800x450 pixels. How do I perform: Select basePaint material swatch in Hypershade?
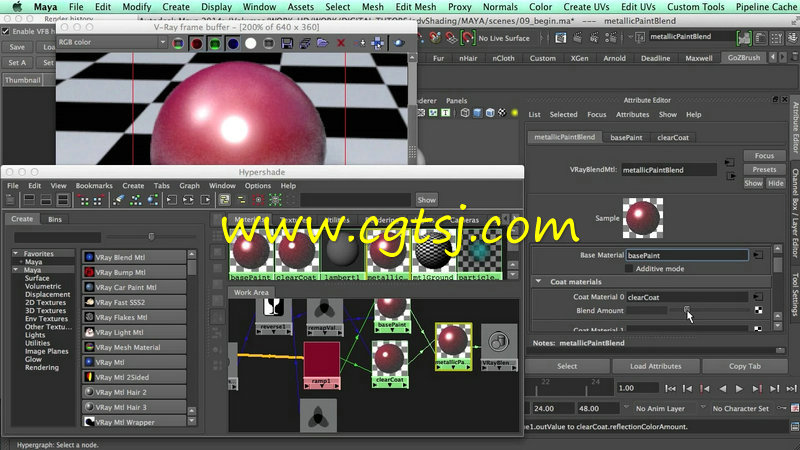click(x=251, y=255)
